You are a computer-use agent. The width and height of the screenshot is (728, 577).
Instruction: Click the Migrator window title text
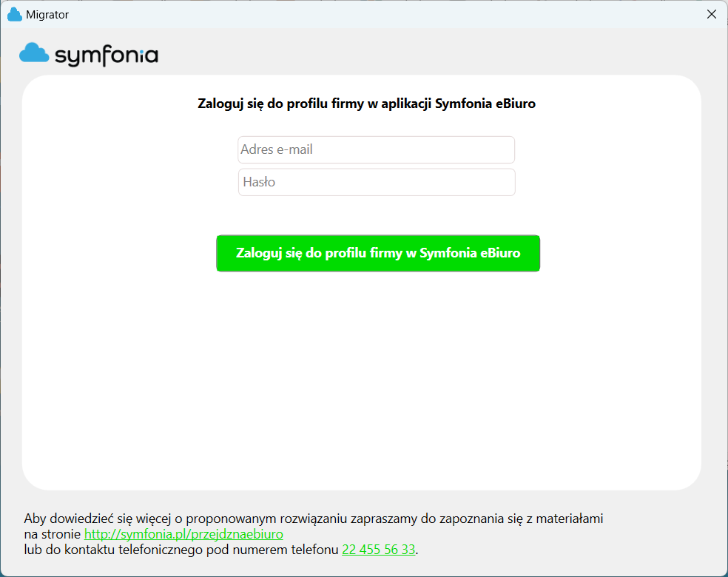(47, 15)
